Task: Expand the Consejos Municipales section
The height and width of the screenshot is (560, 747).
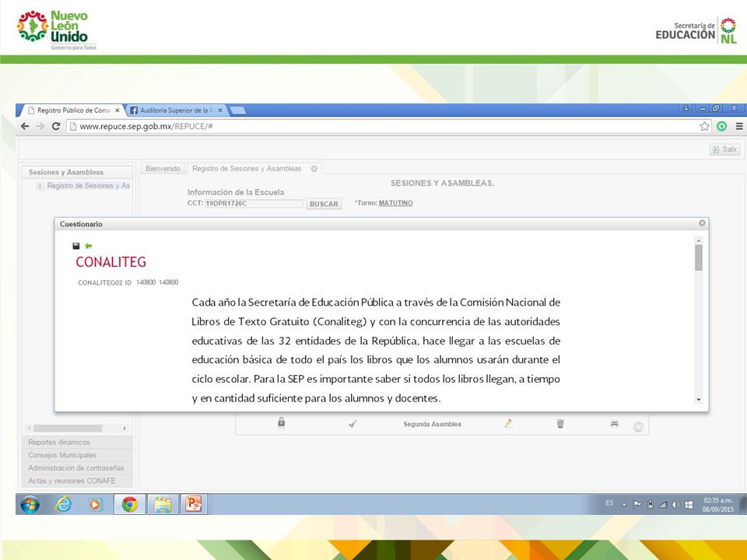Action: click(77, 455)
